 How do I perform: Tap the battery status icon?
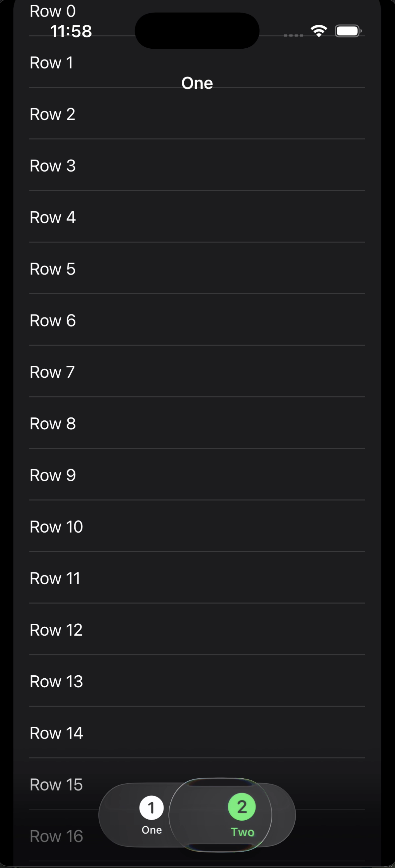pos(348,31)
